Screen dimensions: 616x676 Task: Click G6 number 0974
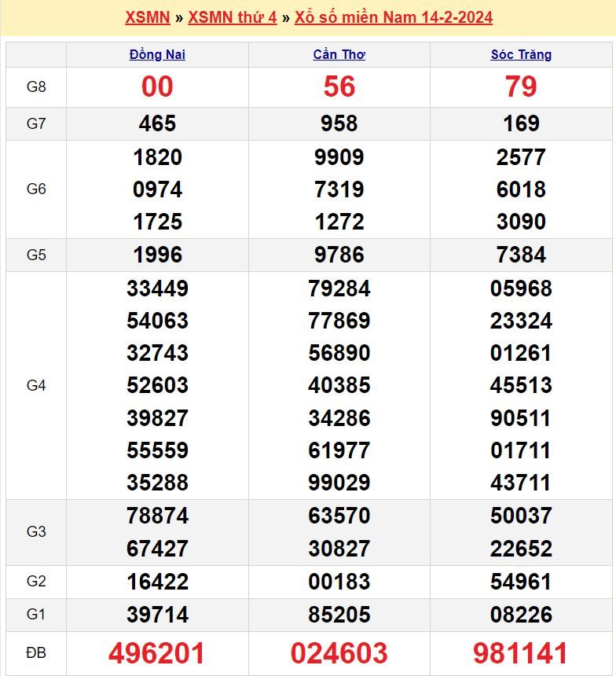tap(157, 189)
